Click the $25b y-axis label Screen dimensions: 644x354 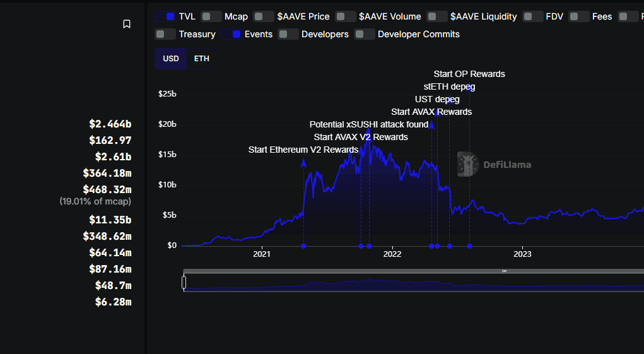pos(167,94)
